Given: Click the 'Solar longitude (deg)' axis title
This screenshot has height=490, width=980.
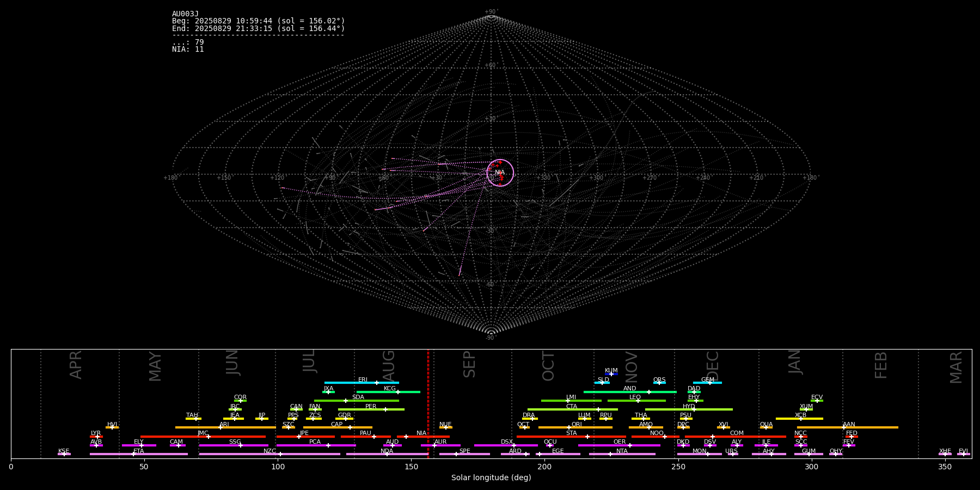Looking at the screenshot, I should [x=491, y=477].
